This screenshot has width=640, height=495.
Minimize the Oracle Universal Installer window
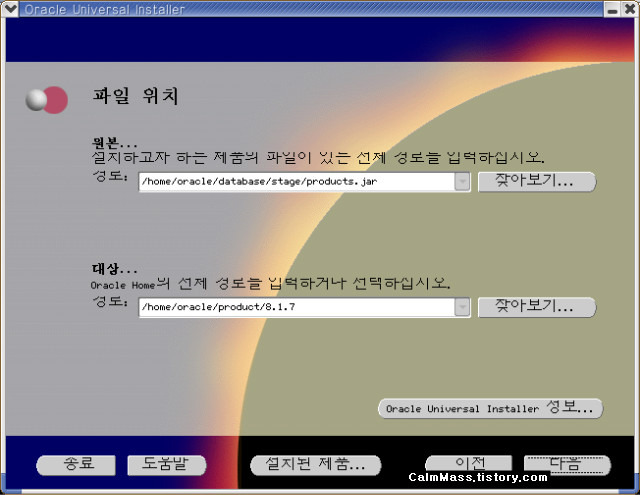612,9
